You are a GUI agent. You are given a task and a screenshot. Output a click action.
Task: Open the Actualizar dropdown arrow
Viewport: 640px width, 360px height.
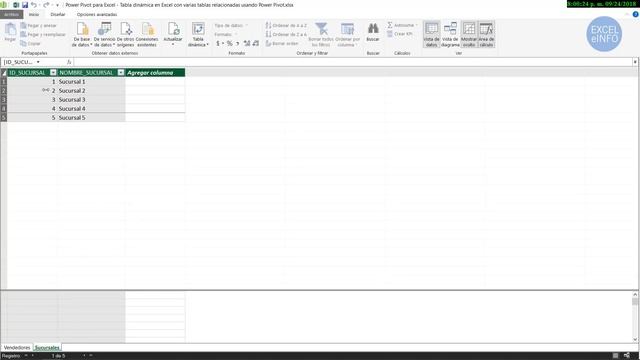173,44
